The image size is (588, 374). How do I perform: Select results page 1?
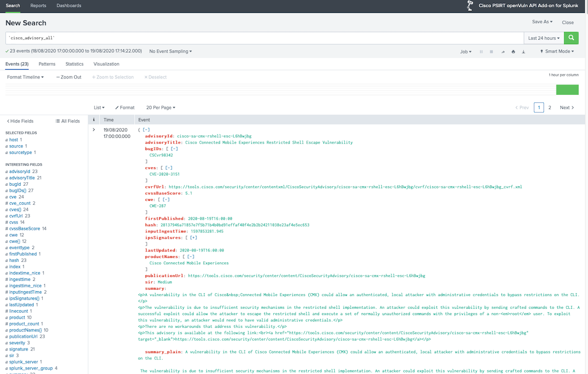tap(539, 107)
